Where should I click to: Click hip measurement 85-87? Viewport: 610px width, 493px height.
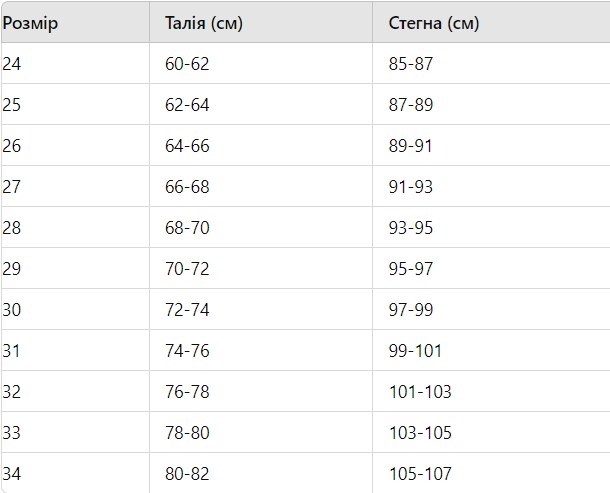point(411,64)
